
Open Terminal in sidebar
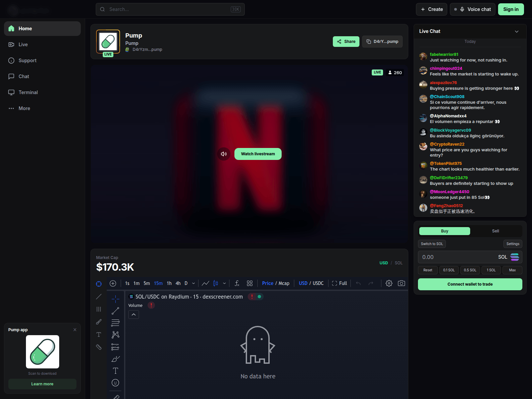point(42,92)
